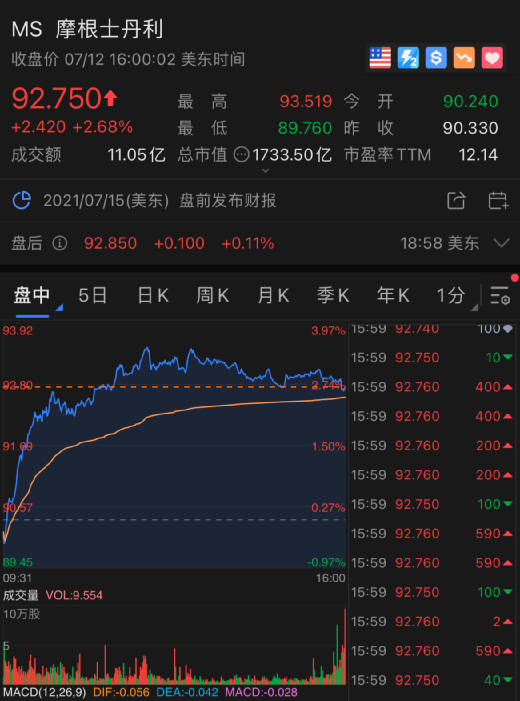Viewport: 520px width, 701px height.
Task: Tap the trade row with volume 2
Action: pos(432,621)
